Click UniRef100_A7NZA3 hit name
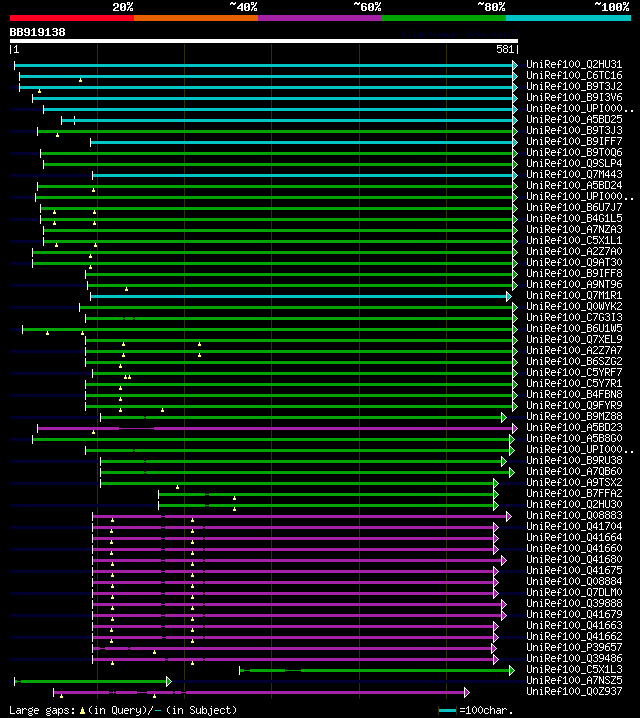Viewport: 640px width, 718px height. 574,229
